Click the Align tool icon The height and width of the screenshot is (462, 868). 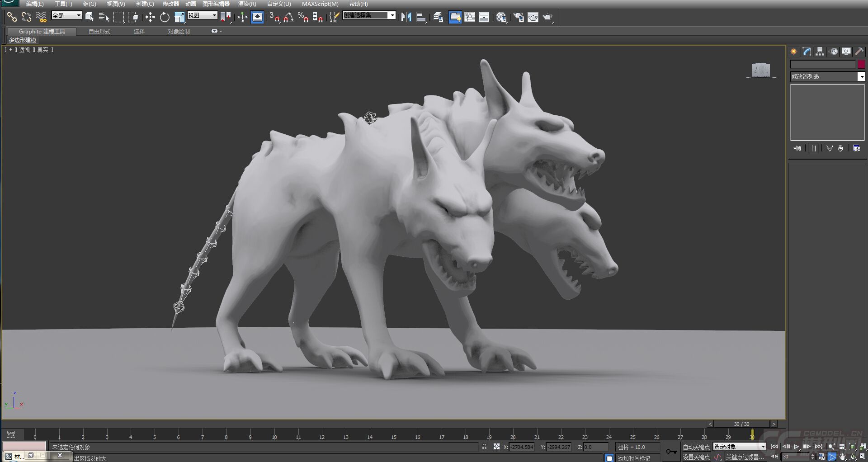[x=421, y=17]
